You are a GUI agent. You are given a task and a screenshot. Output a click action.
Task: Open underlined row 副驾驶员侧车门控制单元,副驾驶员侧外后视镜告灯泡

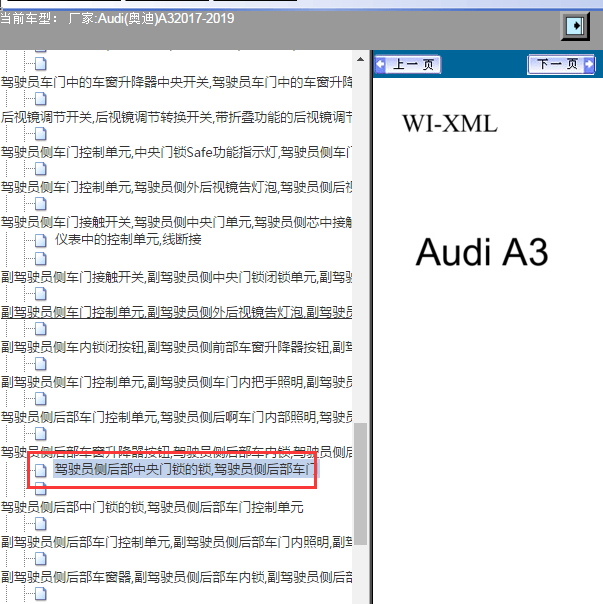(176, 312)
